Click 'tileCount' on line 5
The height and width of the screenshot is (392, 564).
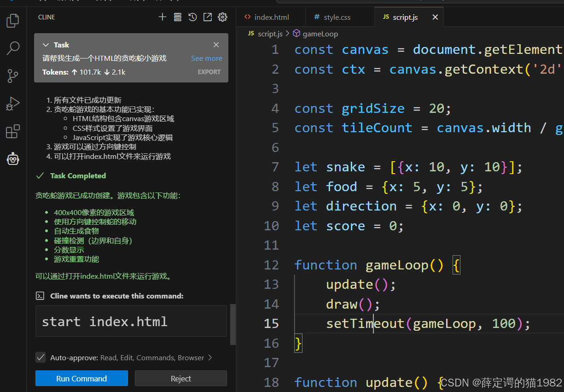[x=377, y=128]
